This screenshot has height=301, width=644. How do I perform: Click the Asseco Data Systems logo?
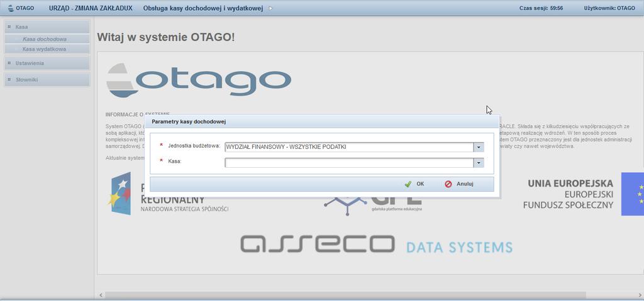pyautogui.click(x=376, y=244)
